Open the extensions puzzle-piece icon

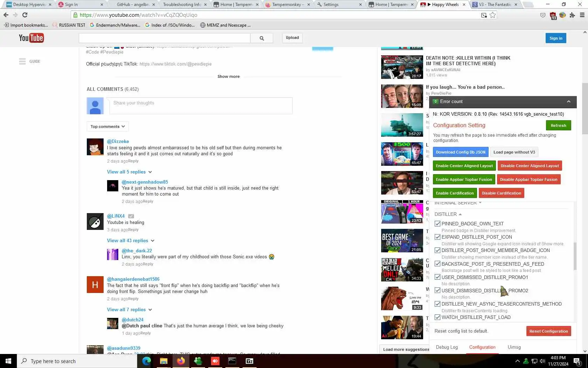(572, 15)
